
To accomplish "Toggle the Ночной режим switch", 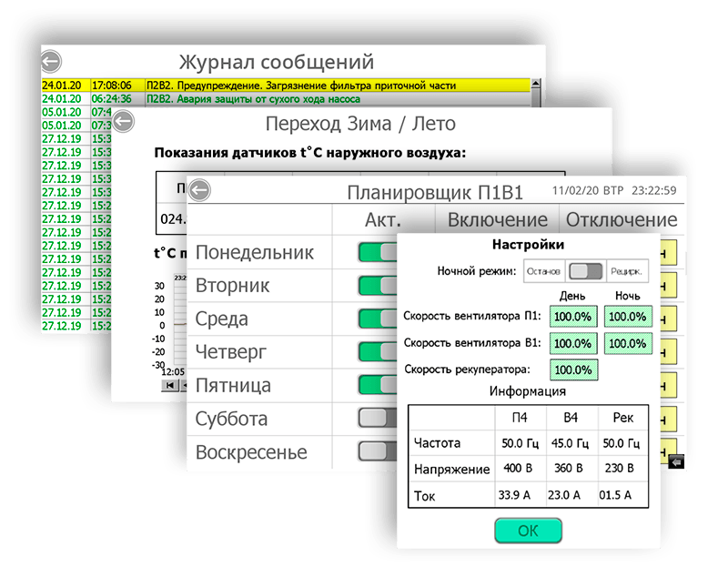I will (586, 271).
